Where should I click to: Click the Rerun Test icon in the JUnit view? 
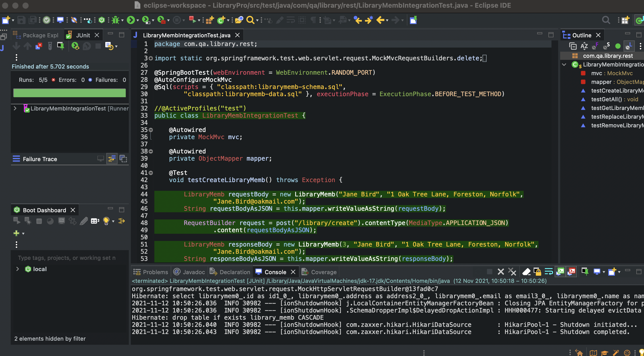[x=75, y=46]
